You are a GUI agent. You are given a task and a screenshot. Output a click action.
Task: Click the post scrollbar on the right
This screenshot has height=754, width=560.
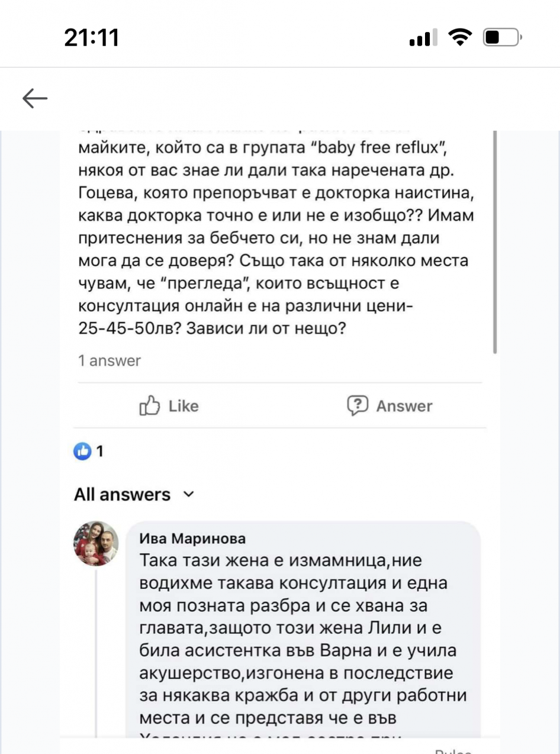click(x=495, y=237)
